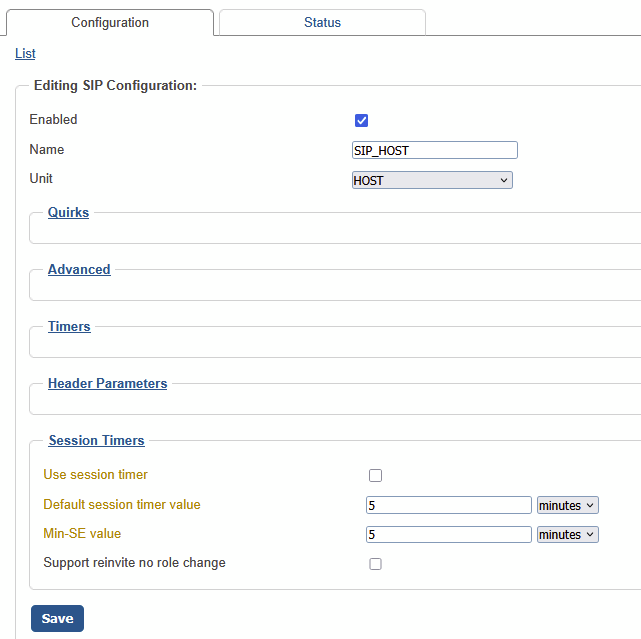This screenshot has height=639, width=641.
Task: Expand the Header Parameters section
Action: point(107,383)
